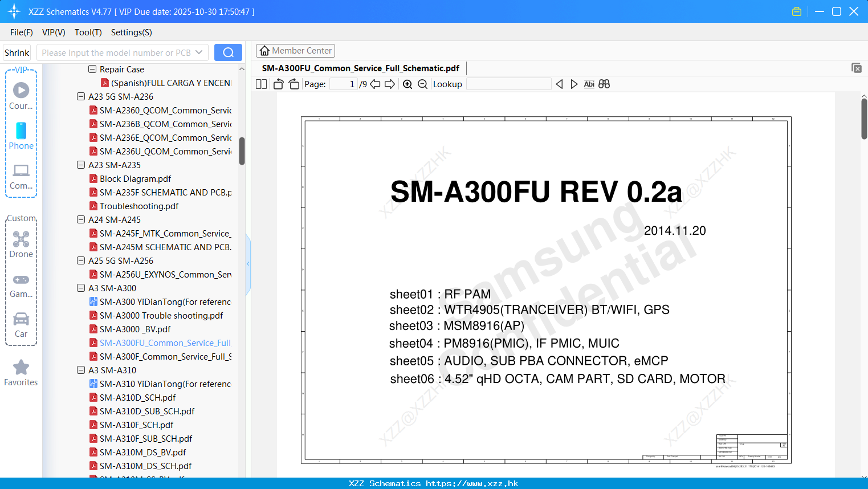Image resolution: width=868 pixels, height=489 pixels.
Task: Open Member Center
Action: [x=295, y=51]
